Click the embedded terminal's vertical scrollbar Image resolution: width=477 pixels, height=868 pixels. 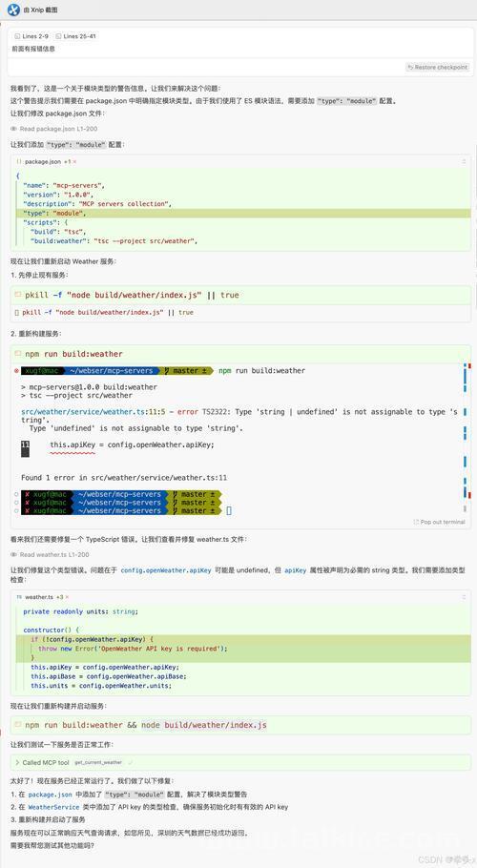(x=465, y=437)
